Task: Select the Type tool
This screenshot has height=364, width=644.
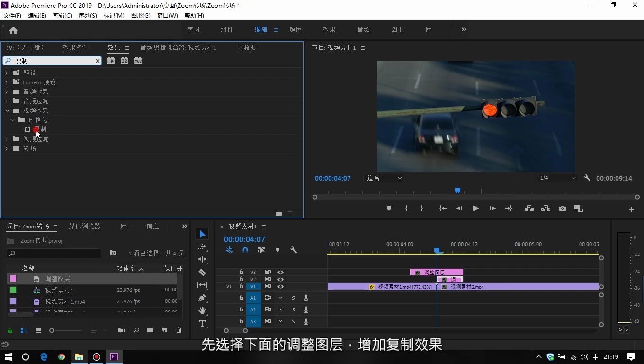Action: [x=202, y=323]
